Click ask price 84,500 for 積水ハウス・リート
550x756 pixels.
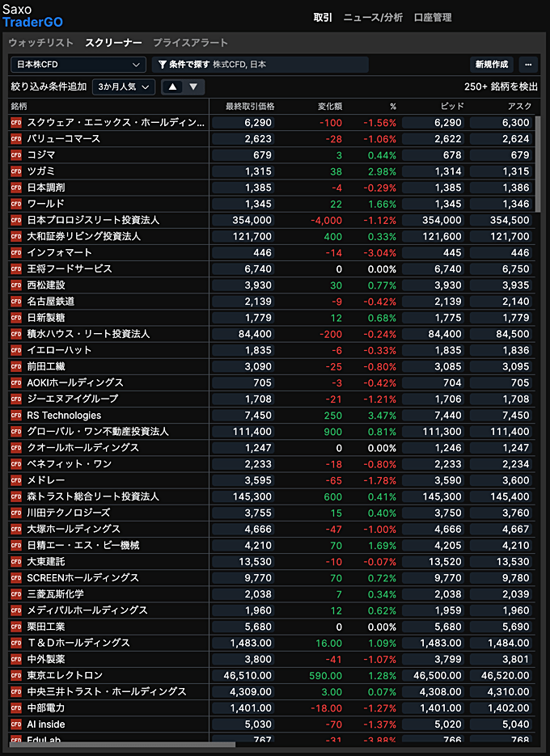[x=501, y=334]
